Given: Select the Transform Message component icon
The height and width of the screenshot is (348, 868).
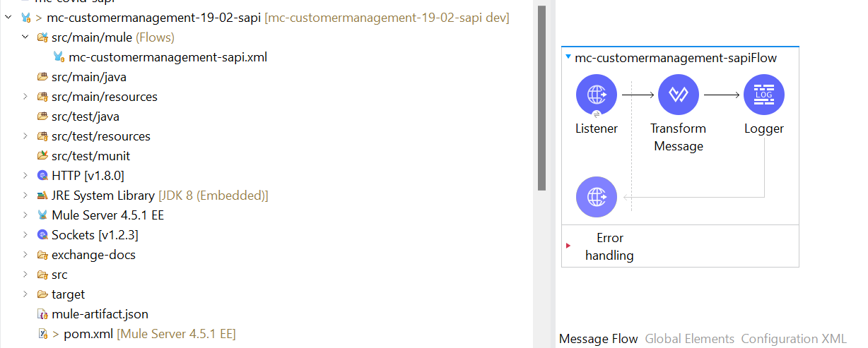Looking at the screenshot, I should pos(678,95).
